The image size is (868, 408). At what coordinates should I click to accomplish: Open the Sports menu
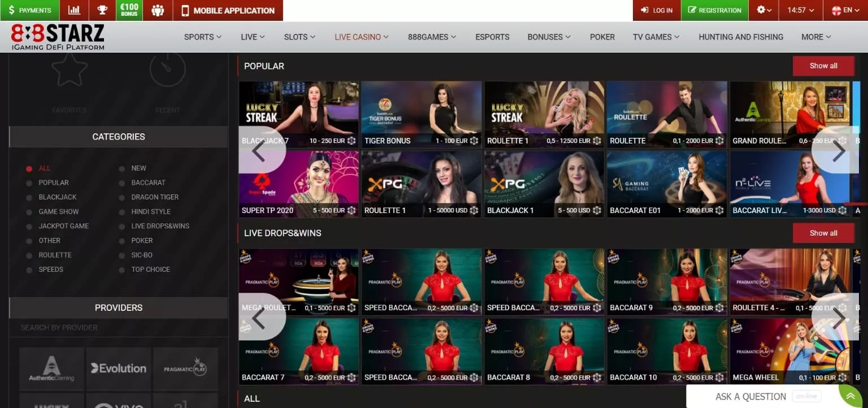[x=202, y=37]
